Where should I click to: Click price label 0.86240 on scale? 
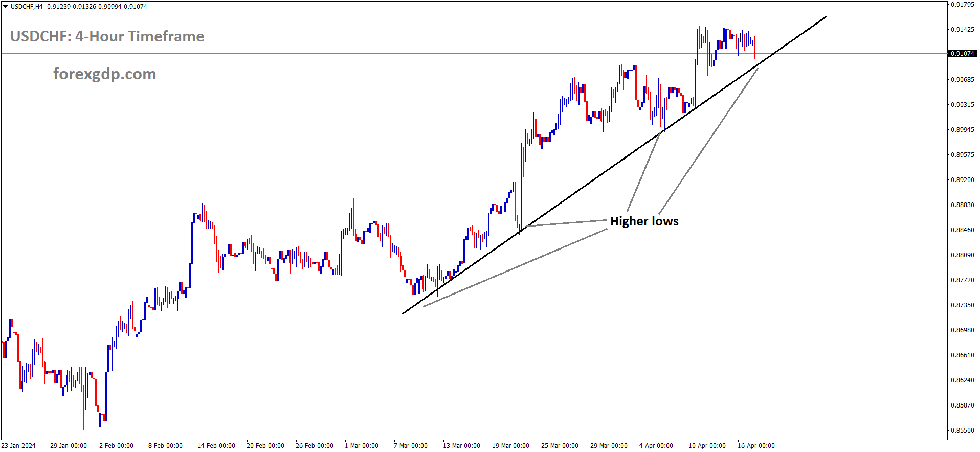tap(962, 380)
